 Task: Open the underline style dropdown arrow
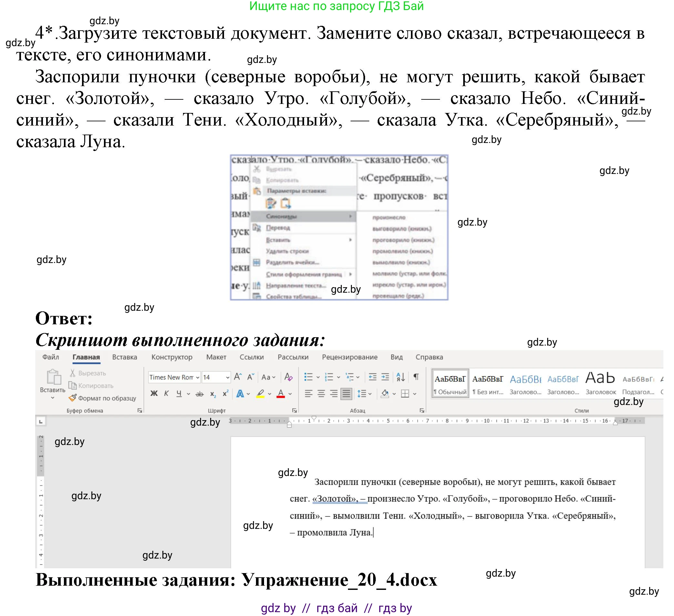coord(188,394)
